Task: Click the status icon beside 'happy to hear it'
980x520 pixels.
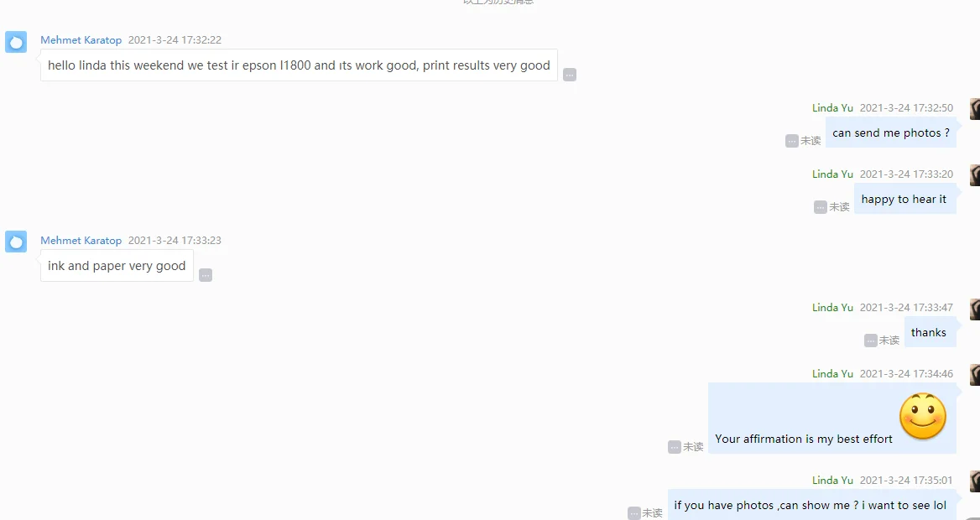Action: coord(821,207)
